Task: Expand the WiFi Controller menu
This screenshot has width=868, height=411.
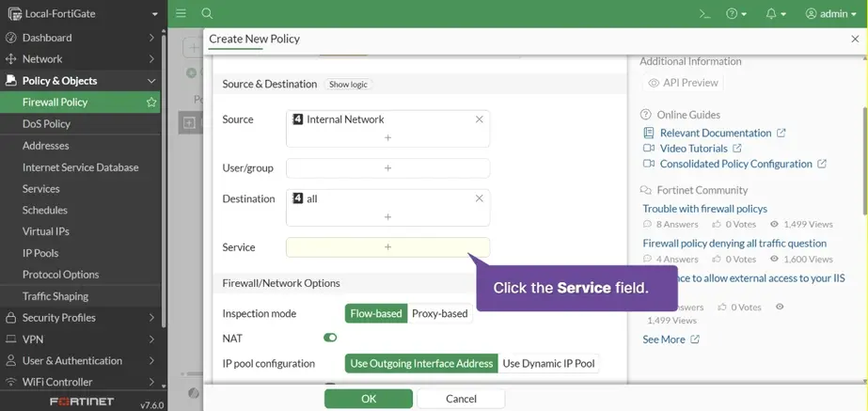Action: click(x=80, y=382)
